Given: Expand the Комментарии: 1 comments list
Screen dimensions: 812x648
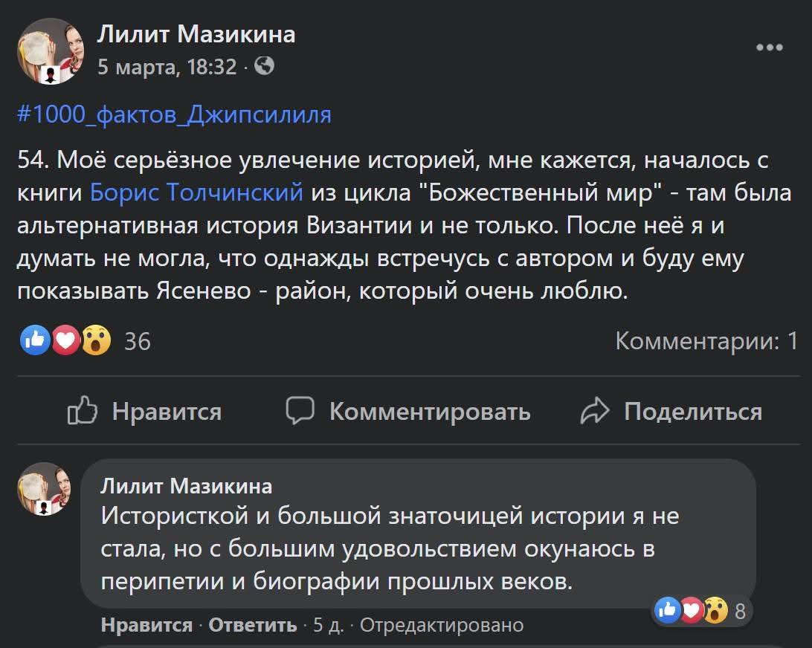Looking at the screenshot, I should [x=706, y=341].
